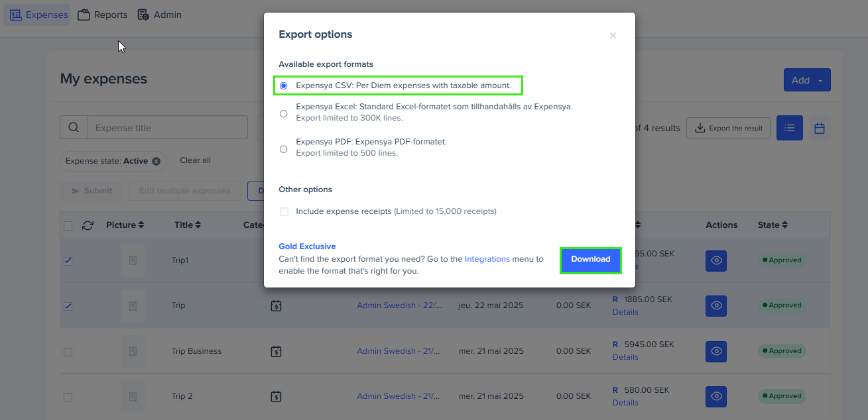Image resolution: width=868 pixels, height=420 pixels.
Task: Open the Trip 2 receipt thumbnail
Action: pyautogui.click(x=133, y=396)
